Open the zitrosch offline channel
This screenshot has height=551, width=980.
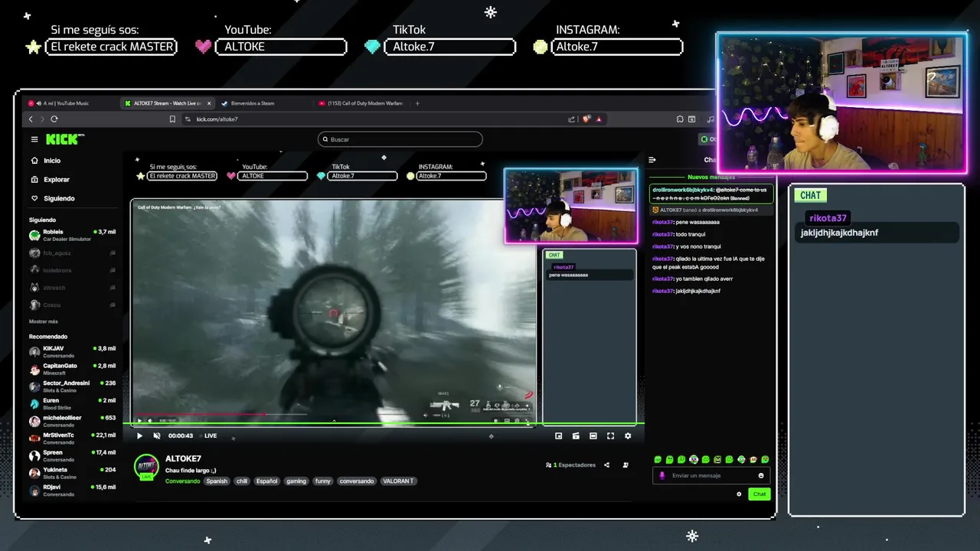(x=73, y=288)
